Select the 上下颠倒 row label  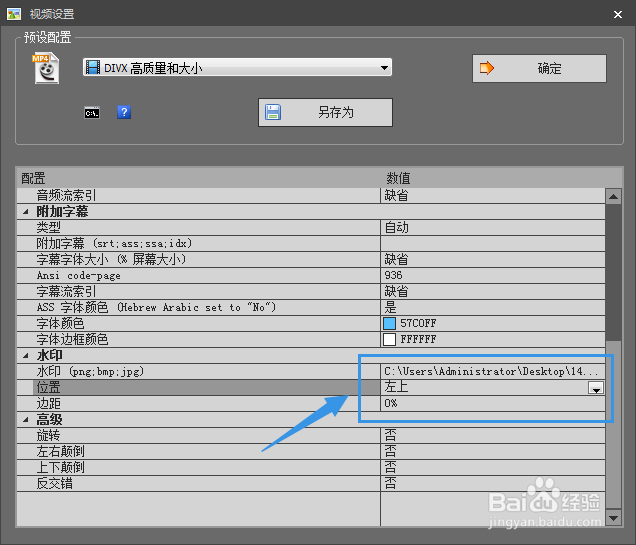tap(60, 468)
